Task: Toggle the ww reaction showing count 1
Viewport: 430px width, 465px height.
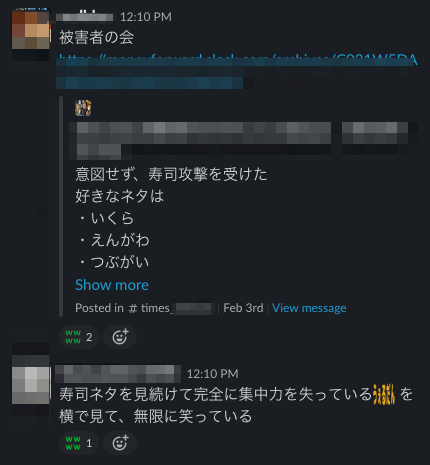Action: pyautogui.click(x=79, y=443)
